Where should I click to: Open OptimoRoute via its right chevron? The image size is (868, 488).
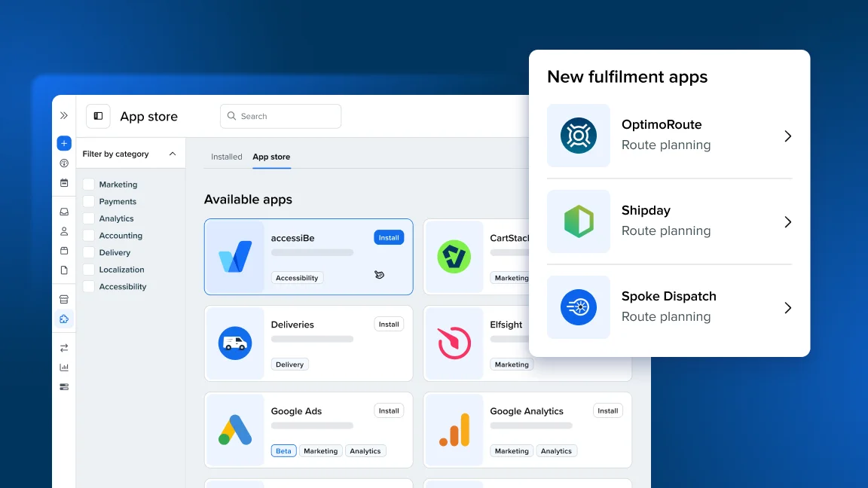(x=787, y=136)
